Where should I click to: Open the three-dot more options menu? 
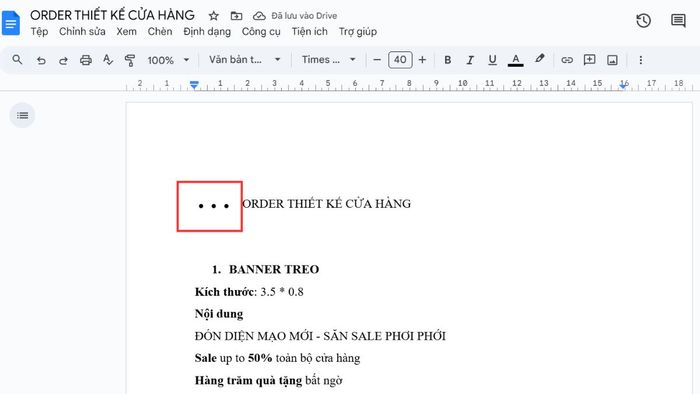click(x=641, y=60)
